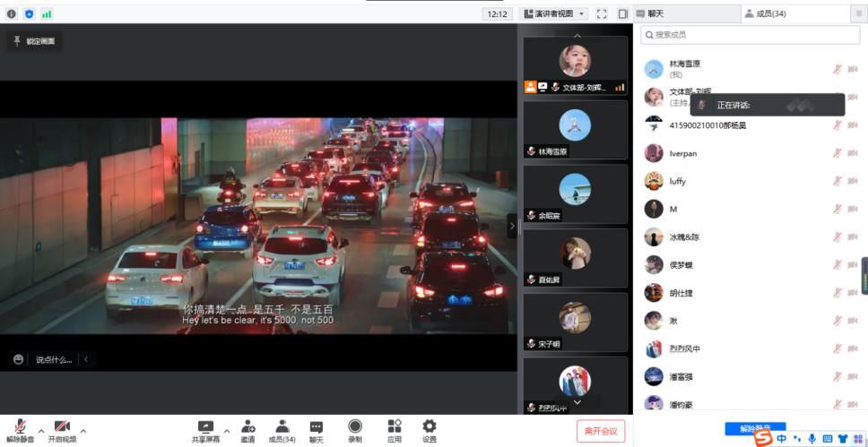Toggle the side panel layout button
The height and width of the screenshot is (447, 868).
click(x=623, y=14)
